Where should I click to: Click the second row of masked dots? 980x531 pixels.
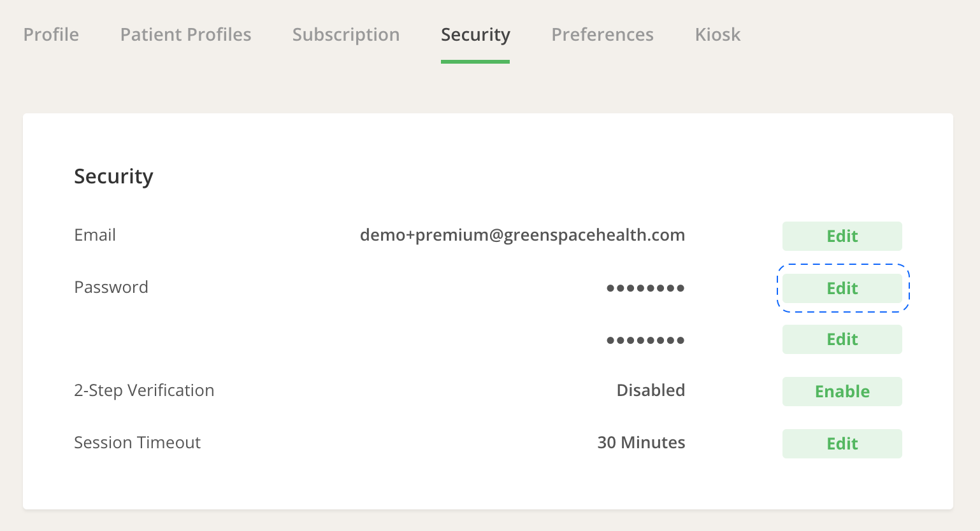pyautogui.click(x=645, y=341)
